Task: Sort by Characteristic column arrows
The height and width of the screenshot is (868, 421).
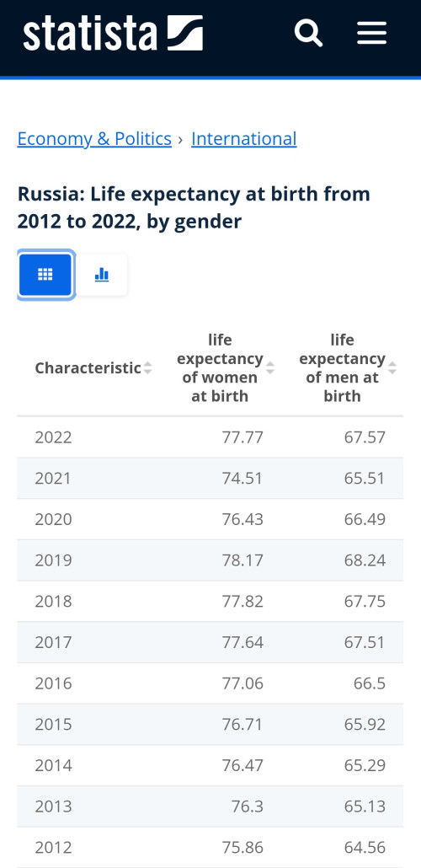Action: tap(147, 367)
